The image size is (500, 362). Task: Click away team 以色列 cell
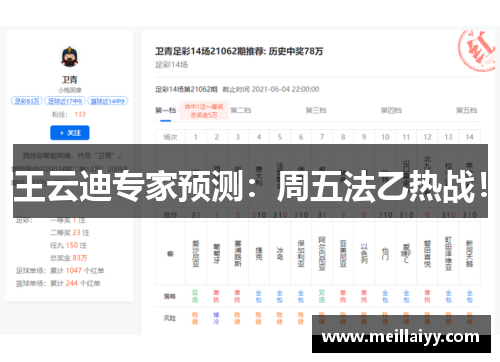(x=364, y=254)
